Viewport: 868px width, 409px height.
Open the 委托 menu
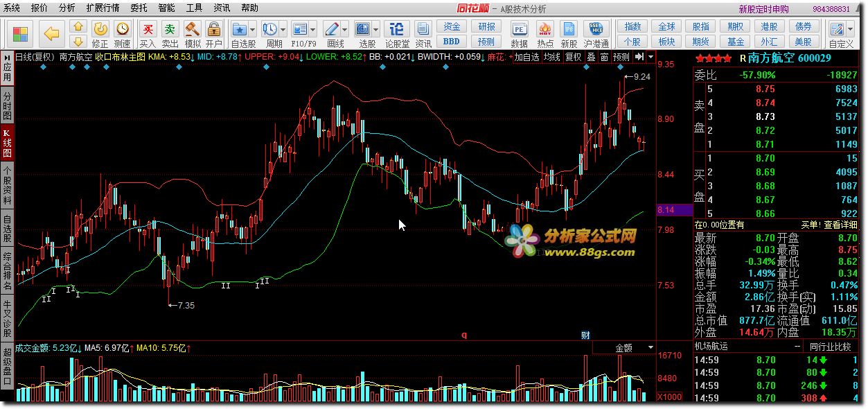pos(139,8)
